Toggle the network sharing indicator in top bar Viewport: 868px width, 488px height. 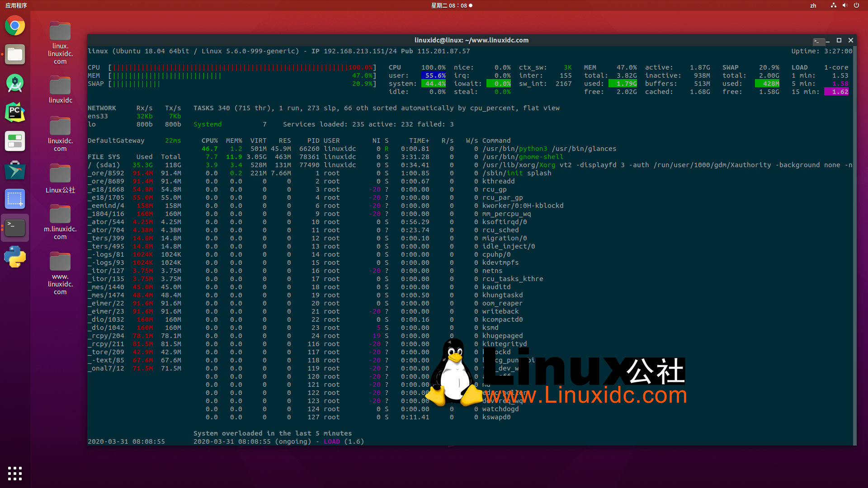833,5
